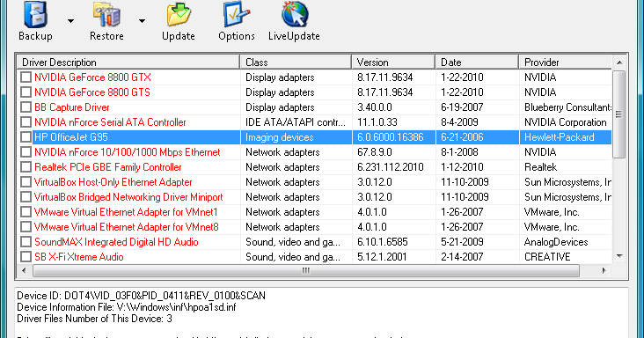The height and width of the screenshot is (338, 644).
Task: Click the date 5-21-2009 cell
Action: 462,242
